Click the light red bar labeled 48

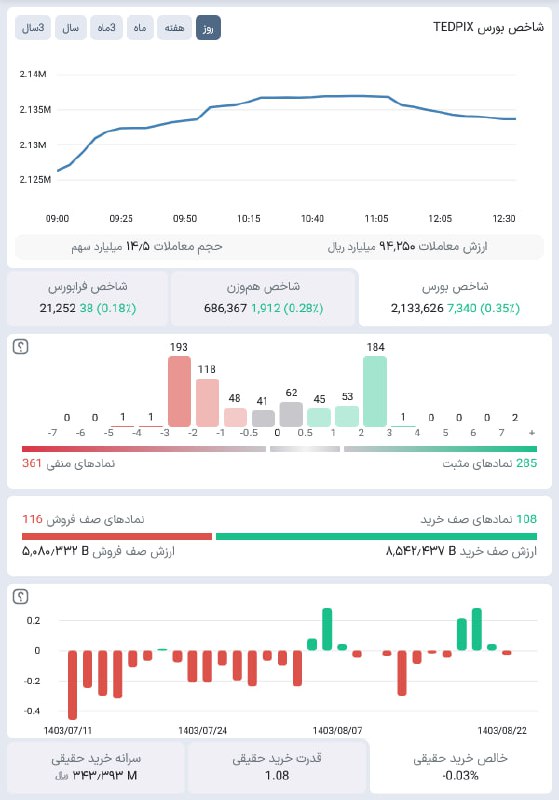pos(235,417)
